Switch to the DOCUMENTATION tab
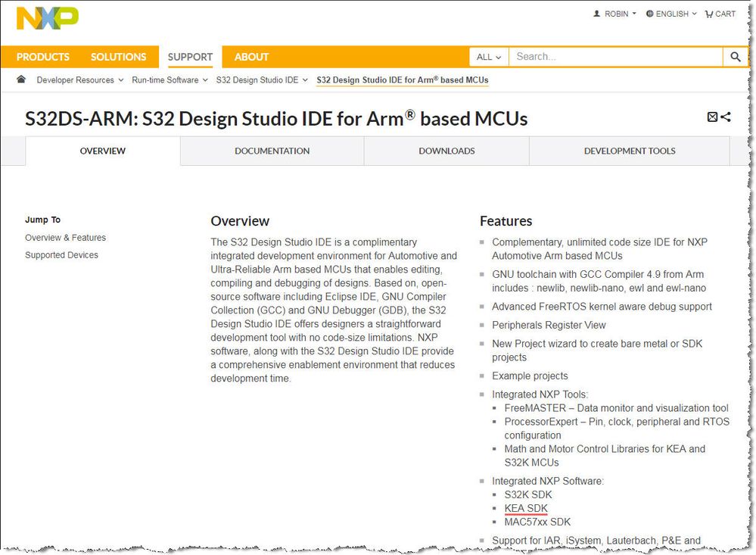The width and height of the screenshot is (756, 555). point(272,151)
